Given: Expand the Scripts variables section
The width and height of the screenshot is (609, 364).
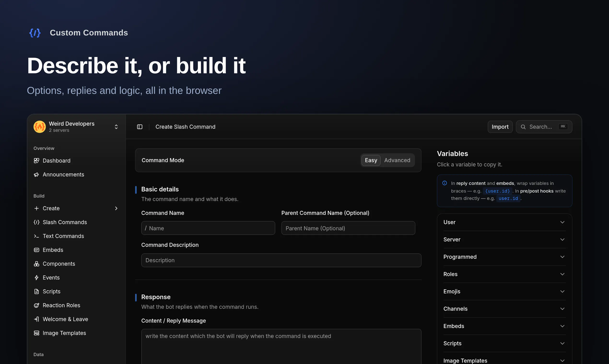Looking at the screenshot, I should [504, 343].
